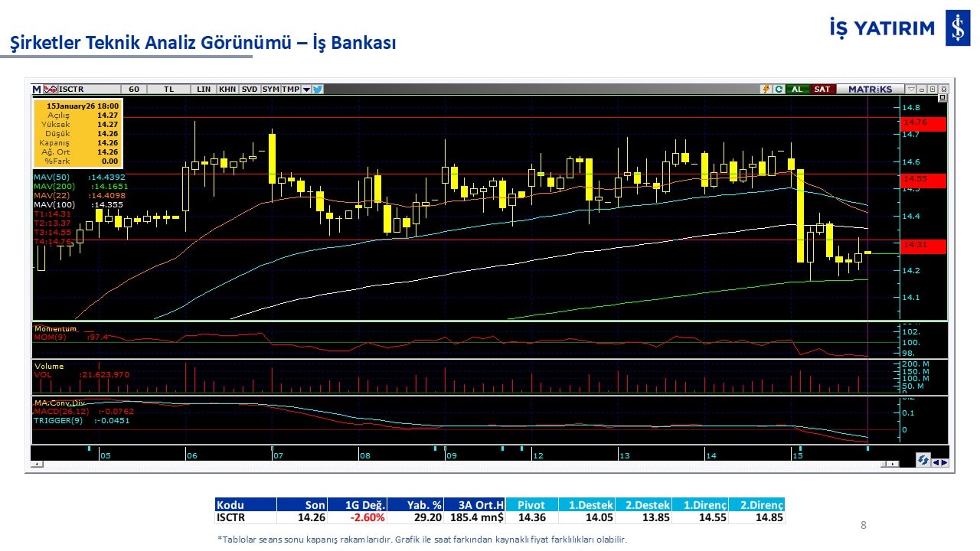Open the 60 period selector
980x551 pixels.
pos(134,89)
